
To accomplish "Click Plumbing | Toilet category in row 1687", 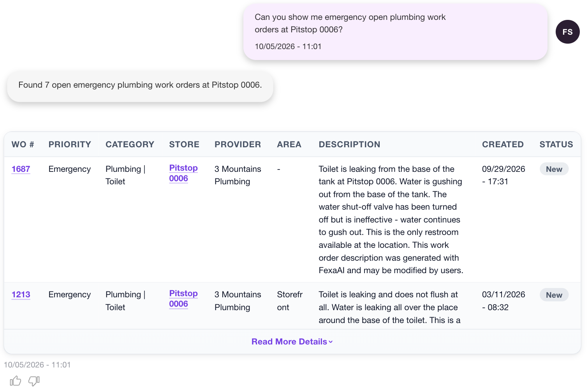I will pyautogui.click(x=125, y=175).
